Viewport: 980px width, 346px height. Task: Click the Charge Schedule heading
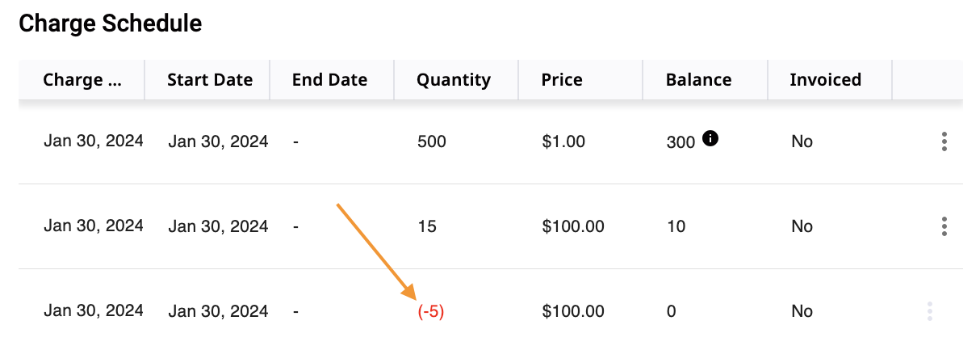[x=111, y=24]
